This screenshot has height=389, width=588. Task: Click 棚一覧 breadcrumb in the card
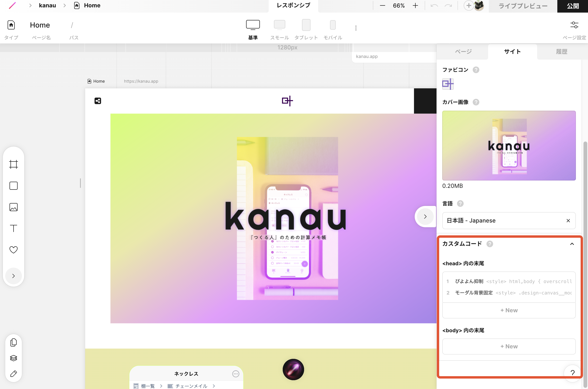[x=144, y=386]
